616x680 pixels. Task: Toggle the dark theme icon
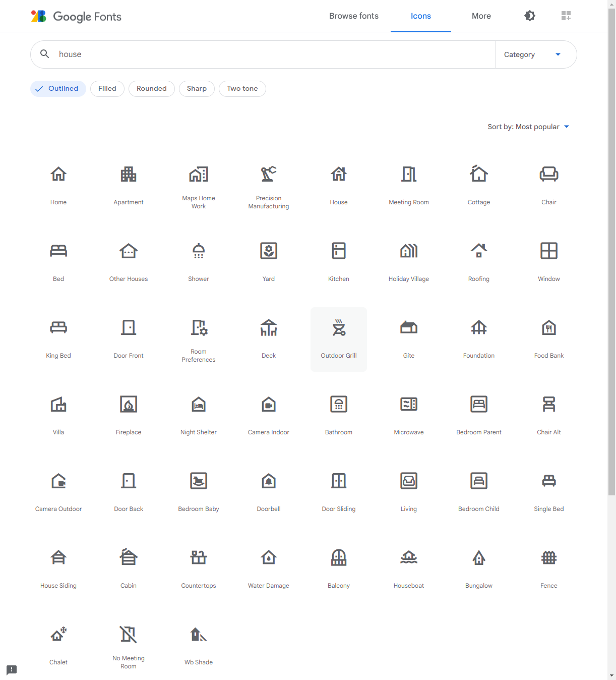[529, 16]
